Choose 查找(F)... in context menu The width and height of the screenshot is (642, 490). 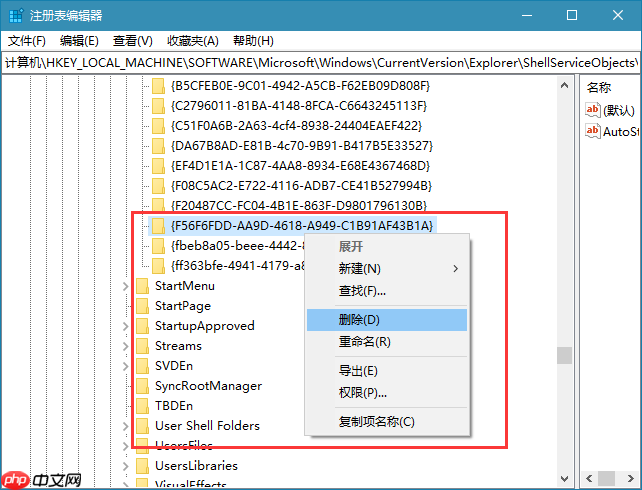[387, 291]
